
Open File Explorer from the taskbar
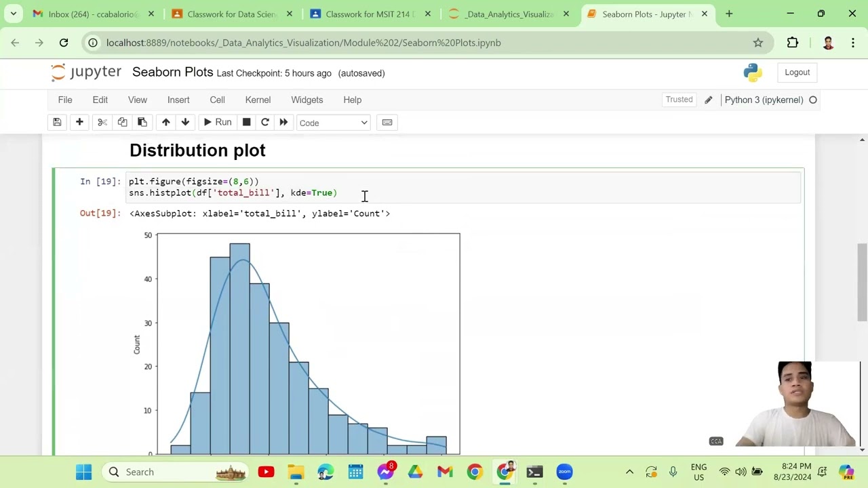point(296,472)
